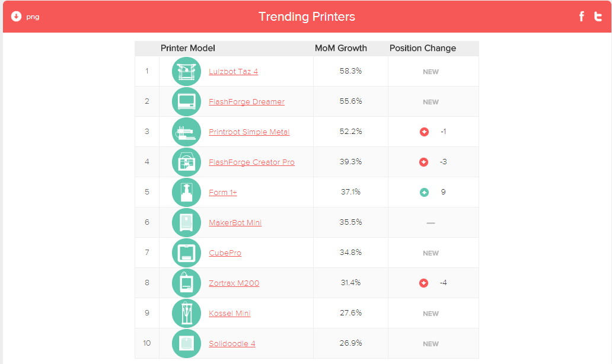Click red down arrow for Zortrax M200
612x364 pixels.
pos(424,283)
